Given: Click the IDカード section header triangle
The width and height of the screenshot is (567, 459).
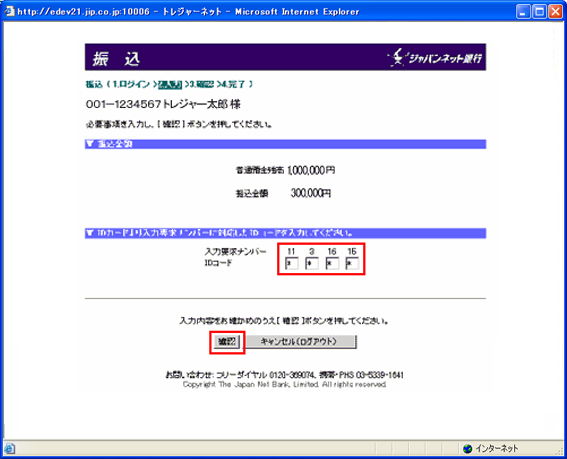Looking at the screenshot, I should 90,233.
